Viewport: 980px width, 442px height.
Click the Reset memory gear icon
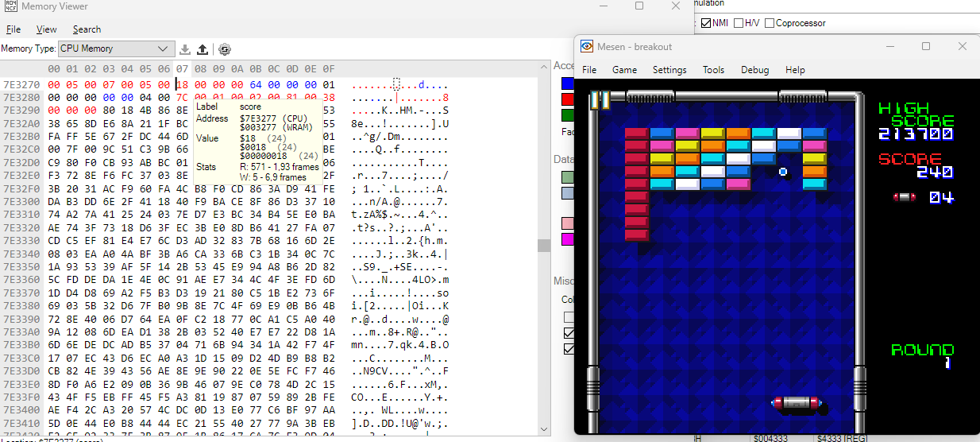tap(225, 49)
